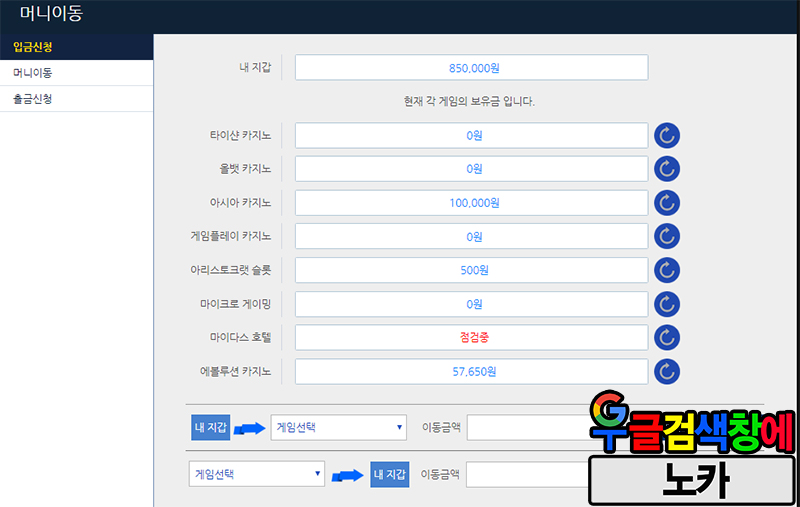Refresh the 아시아 카지노 balance

click(667, 203)
